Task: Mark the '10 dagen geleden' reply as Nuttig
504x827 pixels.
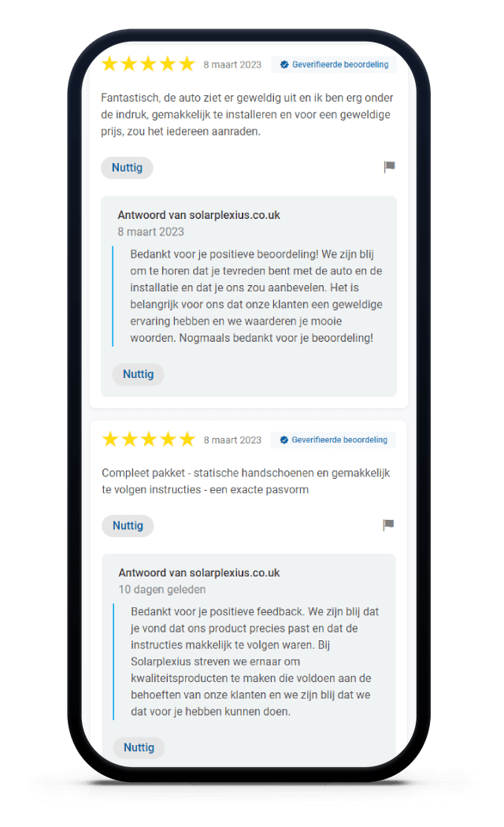Action: [139, 748]
